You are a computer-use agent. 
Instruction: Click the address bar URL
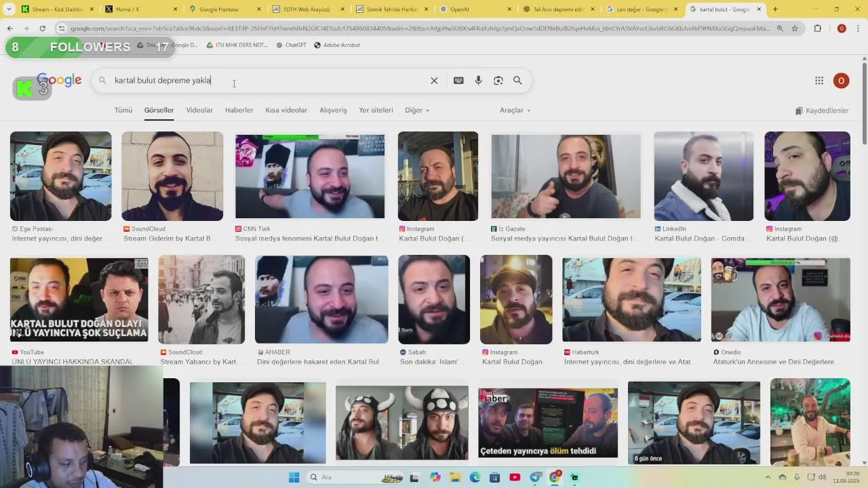419,28
